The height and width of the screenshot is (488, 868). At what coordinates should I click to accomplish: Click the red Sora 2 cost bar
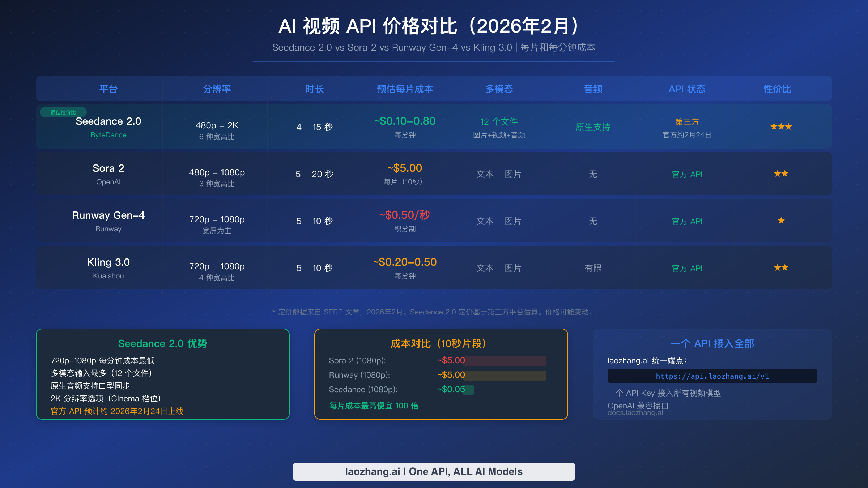point(505,361)
